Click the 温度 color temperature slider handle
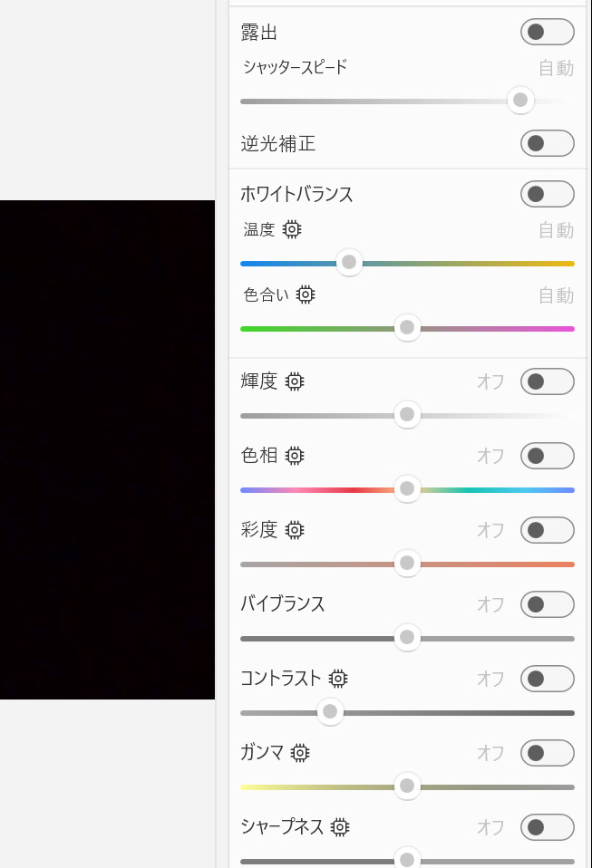Image resolution: width=592 pixels, height=868 pixels. point(349,262)
